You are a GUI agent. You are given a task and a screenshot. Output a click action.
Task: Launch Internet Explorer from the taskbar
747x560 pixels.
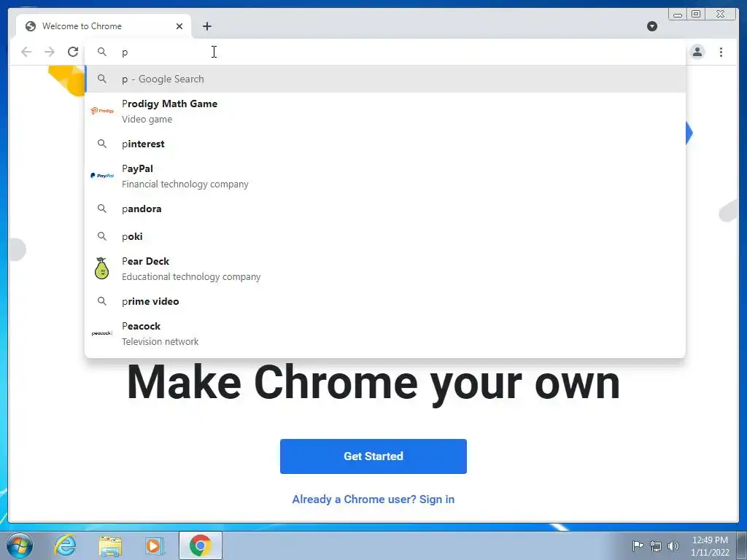[x=65, y=545]
